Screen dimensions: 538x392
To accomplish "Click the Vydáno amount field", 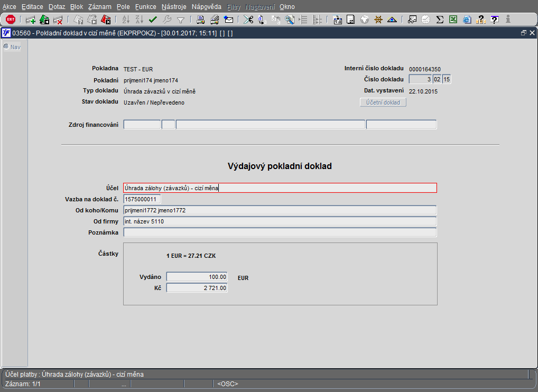I will 197,277.
